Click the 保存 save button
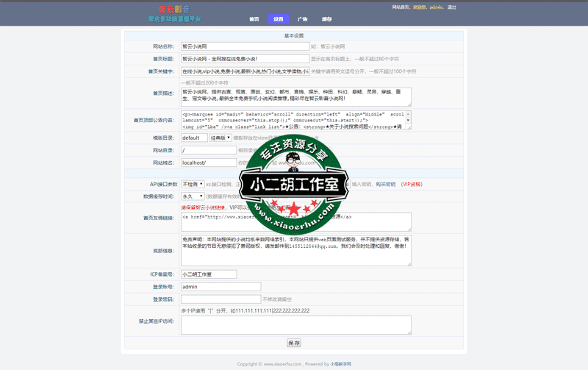 point(294,343)
